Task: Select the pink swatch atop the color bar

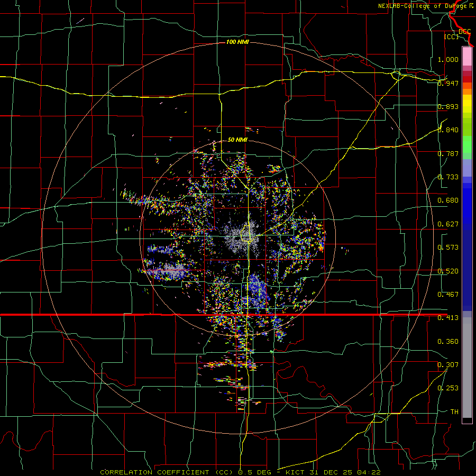Action: click(x=467, y=56)
